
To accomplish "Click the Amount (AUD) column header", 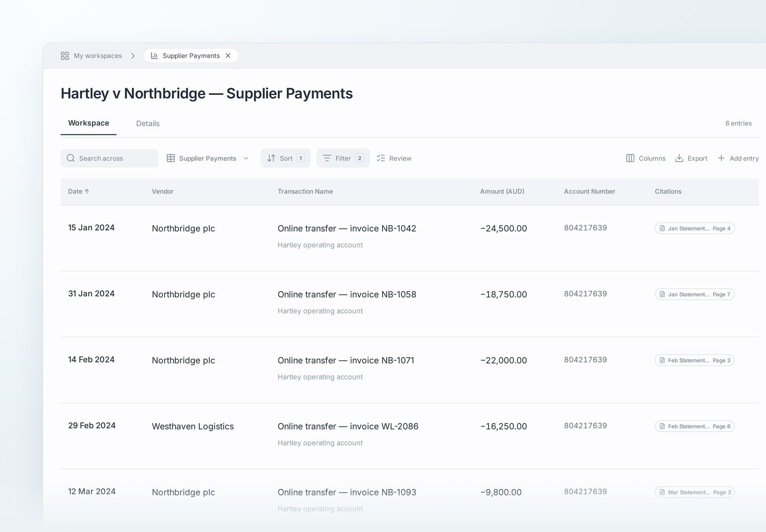I will [x=502, y=192].
